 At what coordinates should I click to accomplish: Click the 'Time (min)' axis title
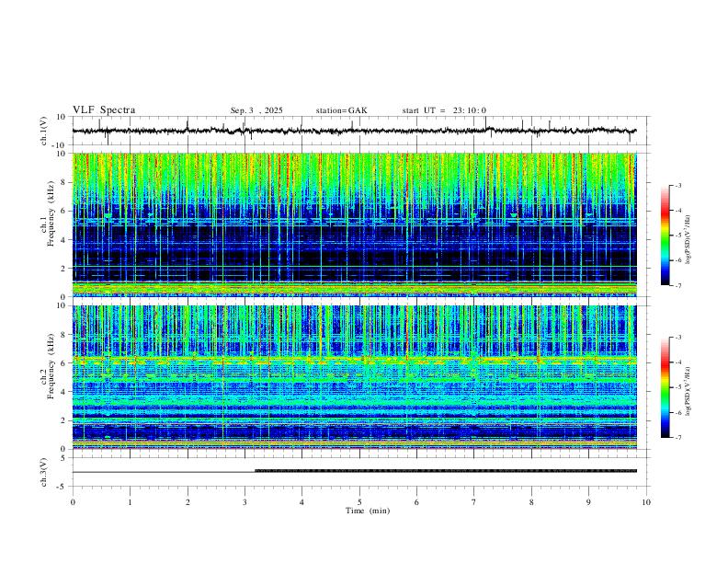coord(368,511)
